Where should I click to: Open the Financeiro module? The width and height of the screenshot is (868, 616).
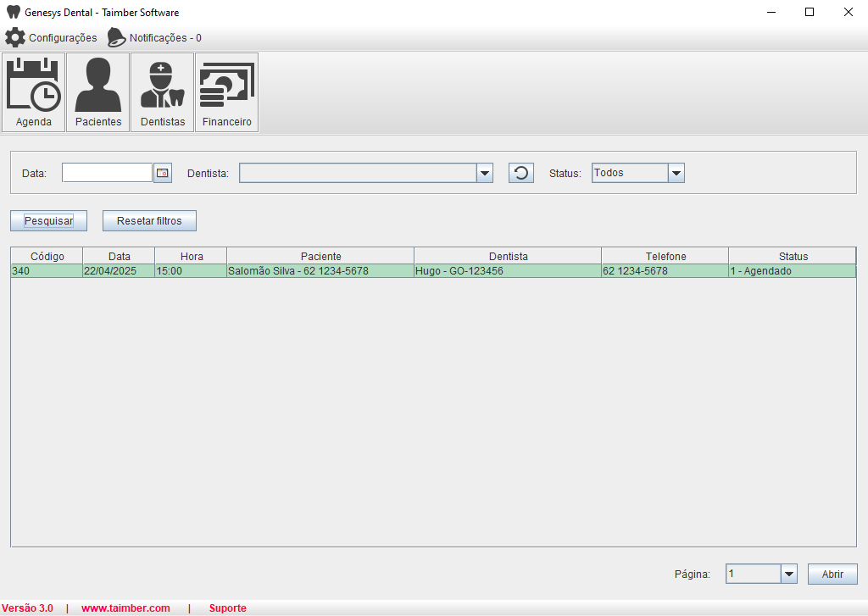pyautogui.click(x=227, y=92)
